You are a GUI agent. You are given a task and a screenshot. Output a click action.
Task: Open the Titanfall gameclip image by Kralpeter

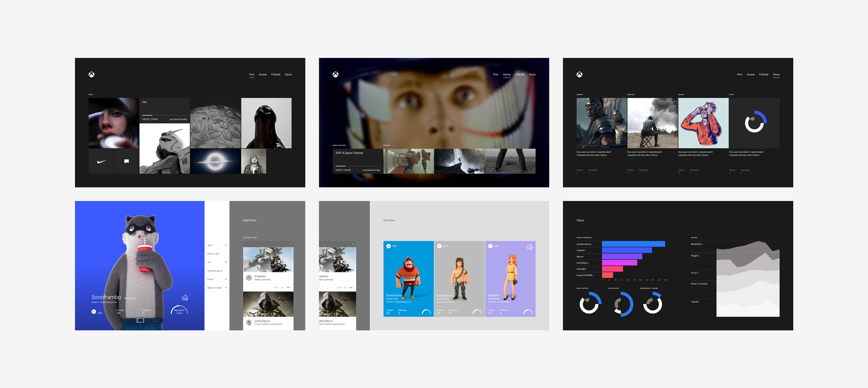[268, 260]
